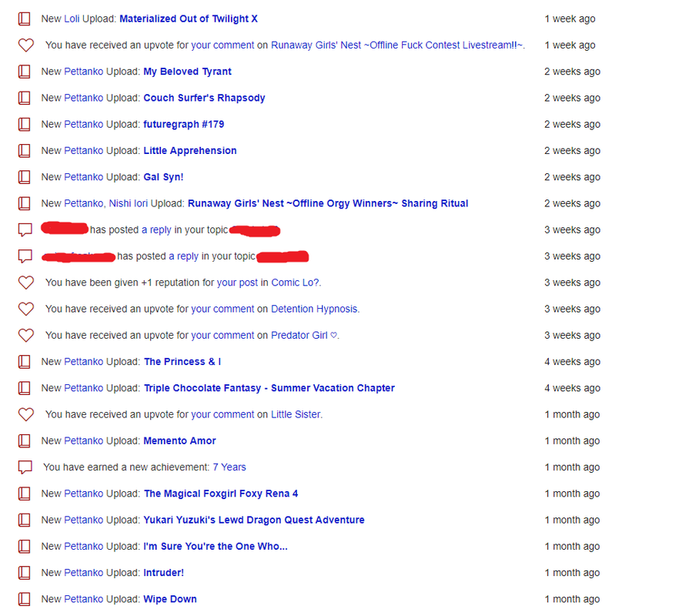The width and height of the screenshot is (679, 616).
Task: Click the heart icon on the +1 reputation notification
Action: 26,283
